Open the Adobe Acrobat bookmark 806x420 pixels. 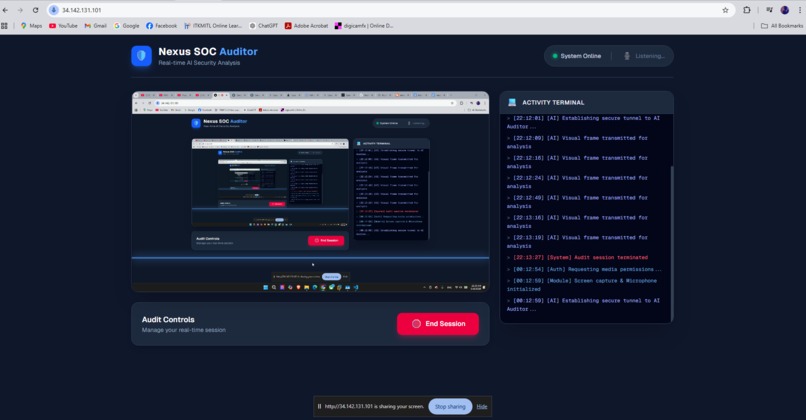[x=306, y=26]
